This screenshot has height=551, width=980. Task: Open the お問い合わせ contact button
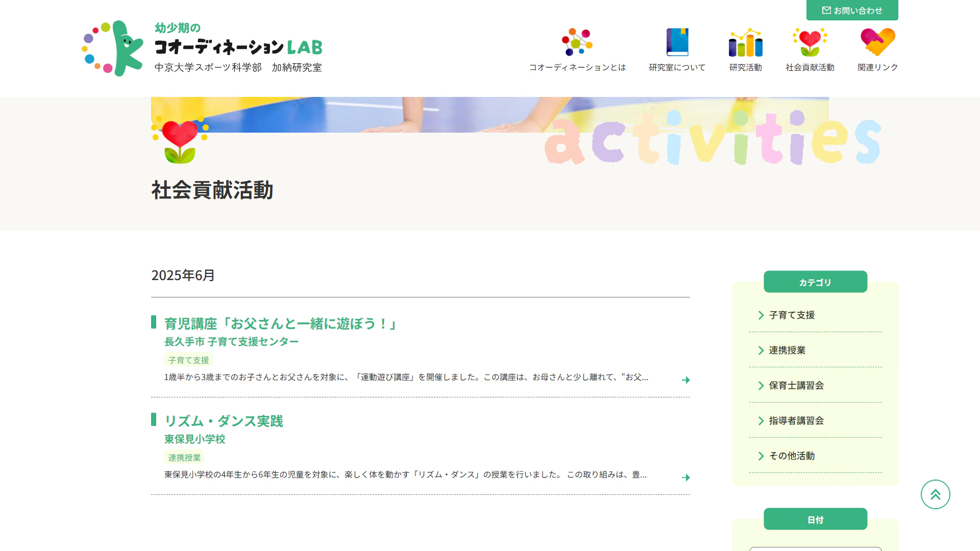point(852,10)
